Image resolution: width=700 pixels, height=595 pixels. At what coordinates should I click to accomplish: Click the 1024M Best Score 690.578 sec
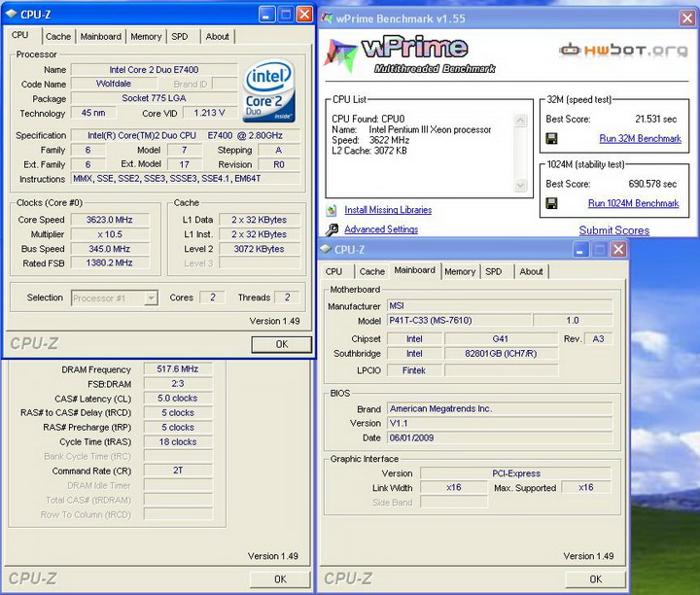652,184
